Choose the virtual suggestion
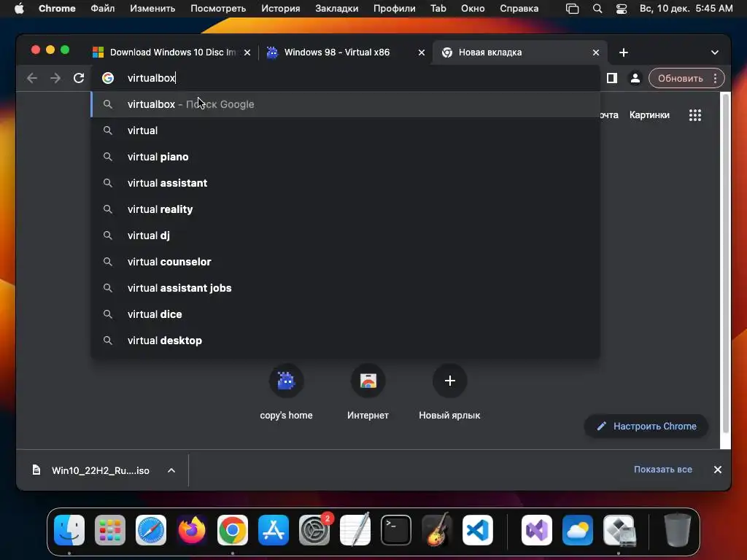 tap(345, 131)
